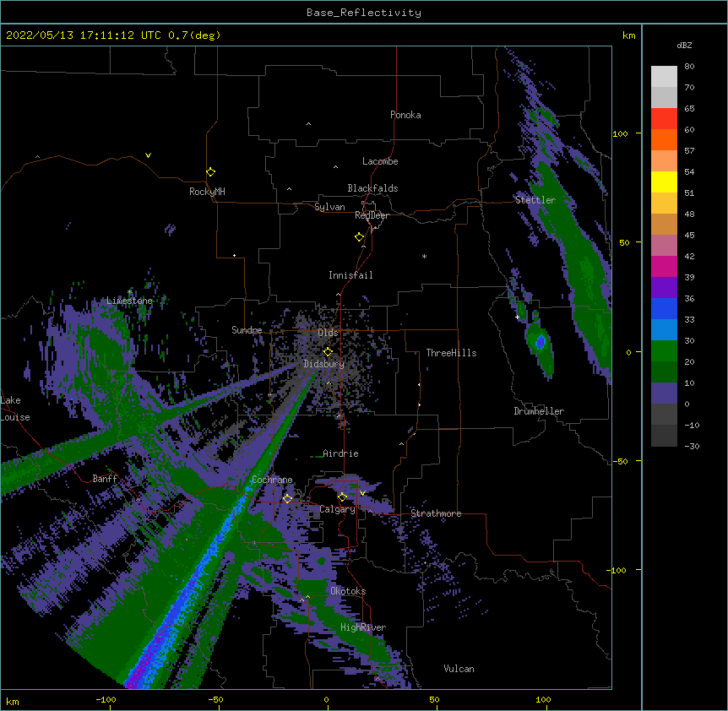Click the ThreeHills label
Image resolution: width=728 pixels, height=711 pixels.
coord(451,353)
